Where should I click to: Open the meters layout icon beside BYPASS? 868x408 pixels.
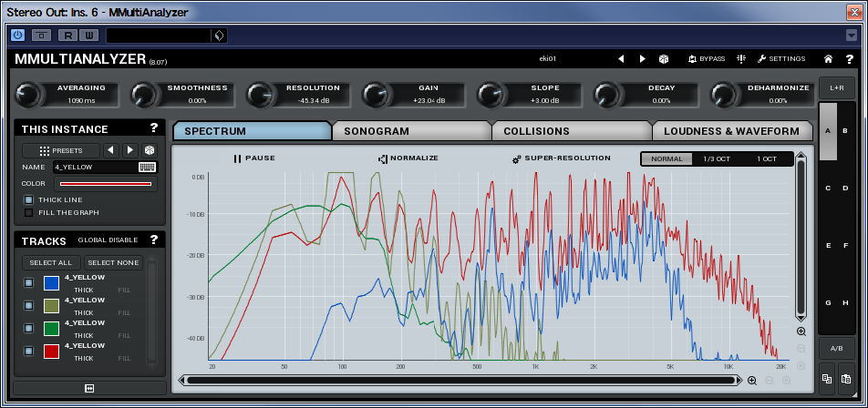[741, 58]
